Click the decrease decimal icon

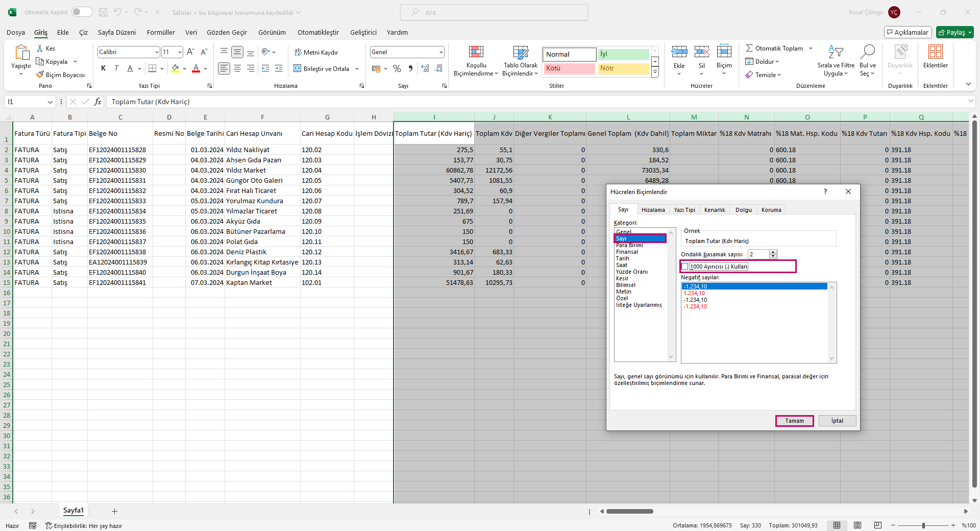[x=438, y=68]
